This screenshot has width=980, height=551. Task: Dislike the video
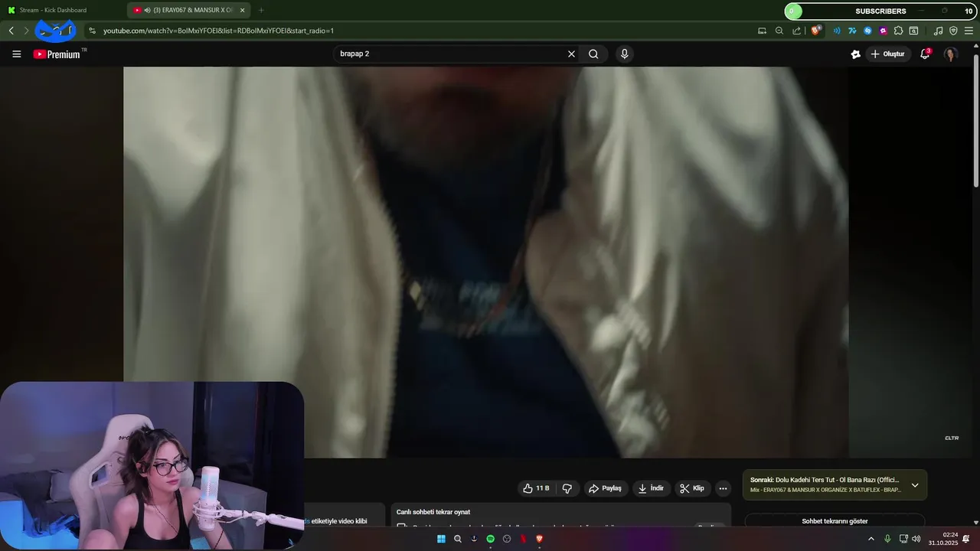[x=567, y=488]
